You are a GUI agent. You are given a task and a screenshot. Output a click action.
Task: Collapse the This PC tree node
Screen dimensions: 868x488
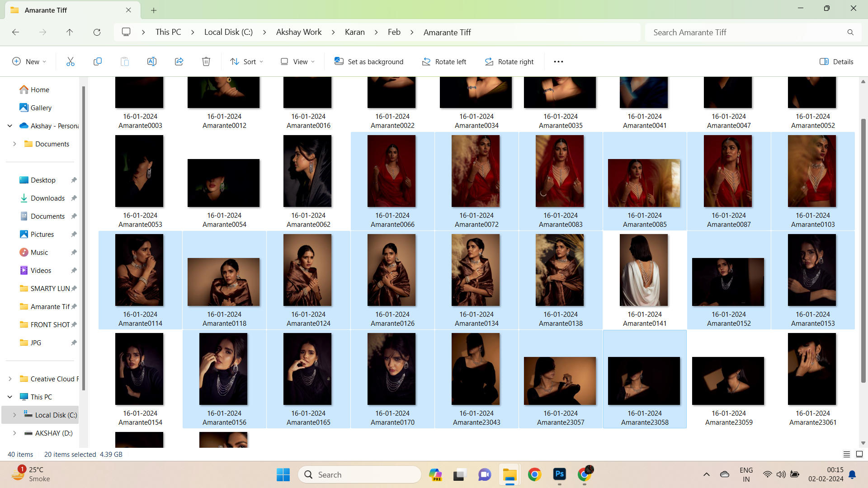point(10,397)
